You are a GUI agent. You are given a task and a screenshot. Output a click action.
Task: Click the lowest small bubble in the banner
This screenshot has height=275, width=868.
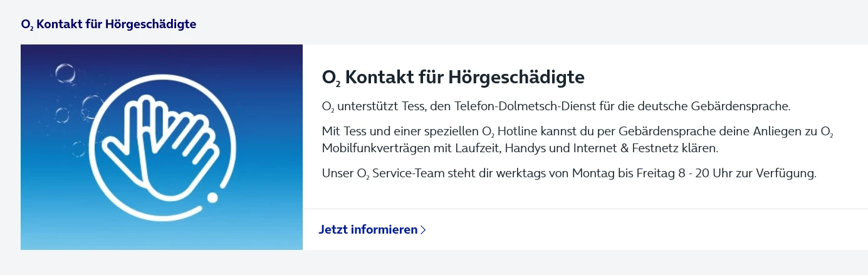[78, 149]
